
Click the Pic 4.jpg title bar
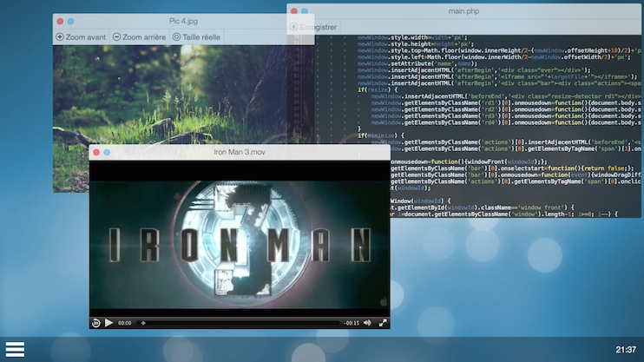click(x=183, y=21)
